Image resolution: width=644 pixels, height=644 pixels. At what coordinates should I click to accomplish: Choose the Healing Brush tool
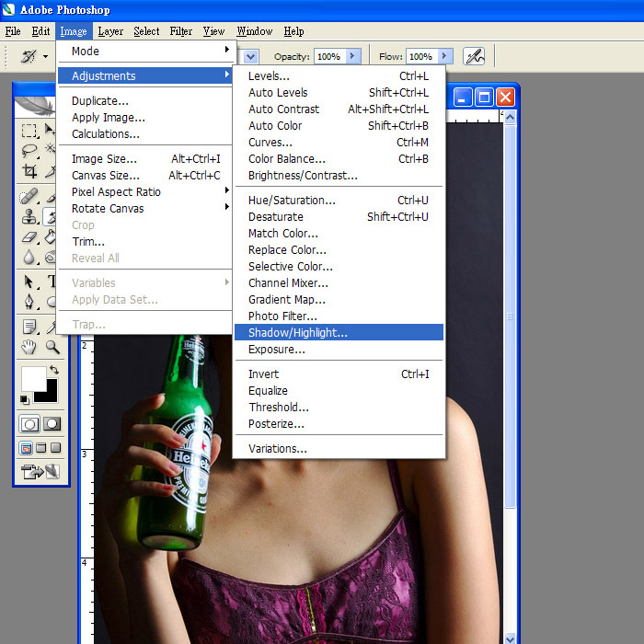29,196
